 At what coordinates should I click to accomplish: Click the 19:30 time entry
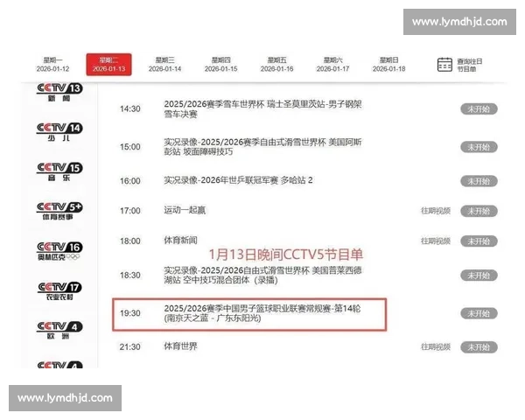click(130, 313)
